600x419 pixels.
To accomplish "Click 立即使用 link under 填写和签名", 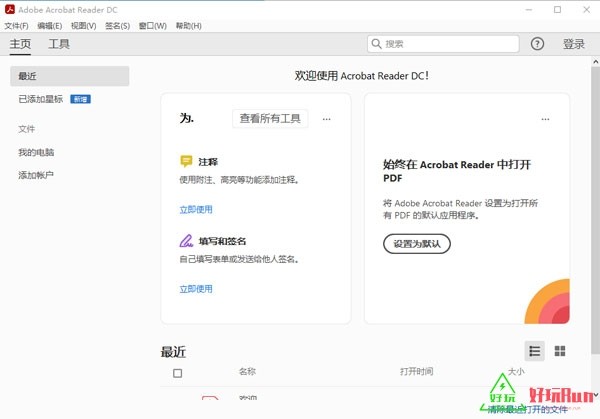I will tap(196, 289).
